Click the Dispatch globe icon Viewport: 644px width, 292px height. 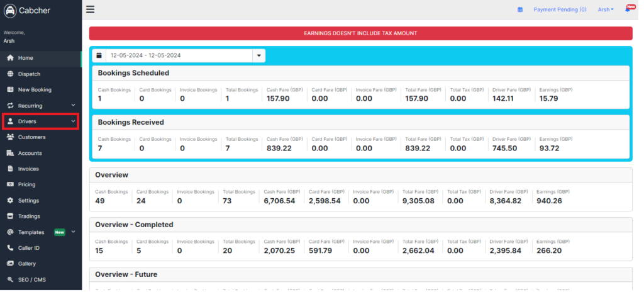[11, 74]
